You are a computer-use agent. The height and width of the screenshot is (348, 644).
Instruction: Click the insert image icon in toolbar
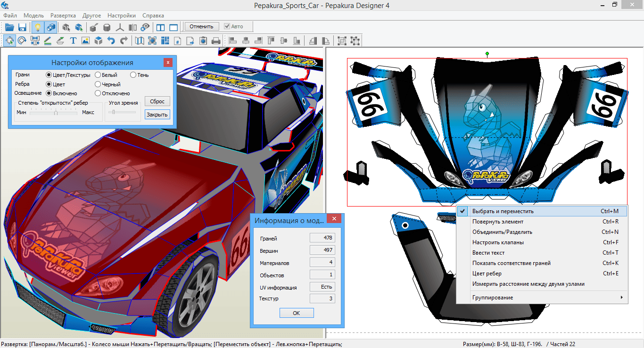coord(85,41)
